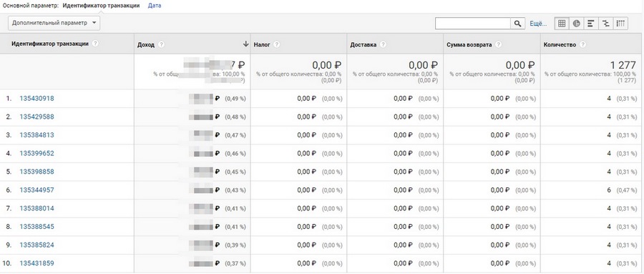Open Дополнительный параметр dropdown

(54, 23)
